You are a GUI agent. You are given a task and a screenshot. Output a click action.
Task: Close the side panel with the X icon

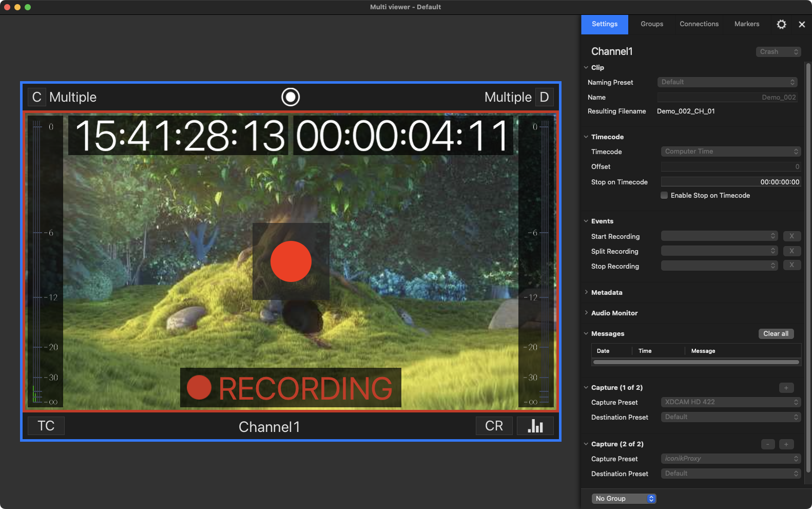(x=802, y=24)
